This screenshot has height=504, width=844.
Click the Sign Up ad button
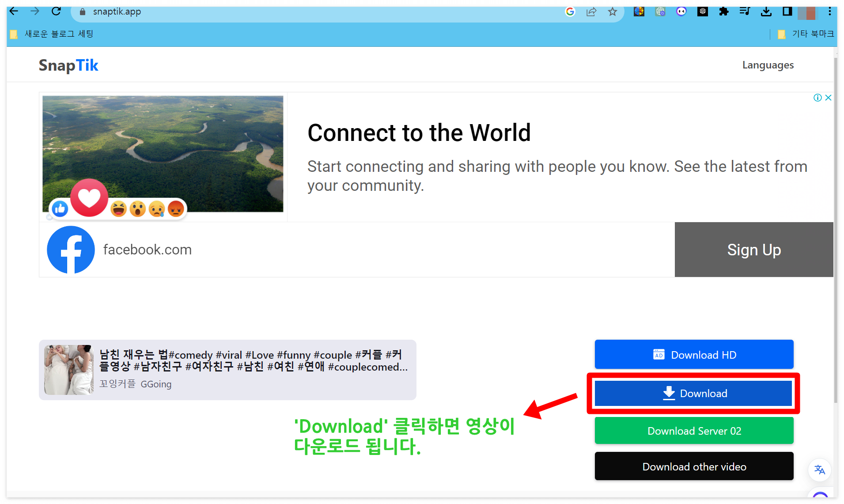tap(754, 250)
